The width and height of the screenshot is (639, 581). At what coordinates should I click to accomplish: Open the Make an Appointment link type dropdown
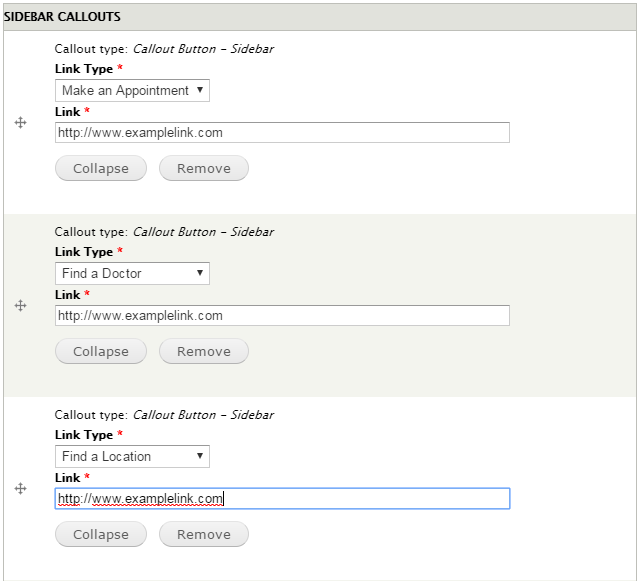pyautogui.click(x=132, y=90)
